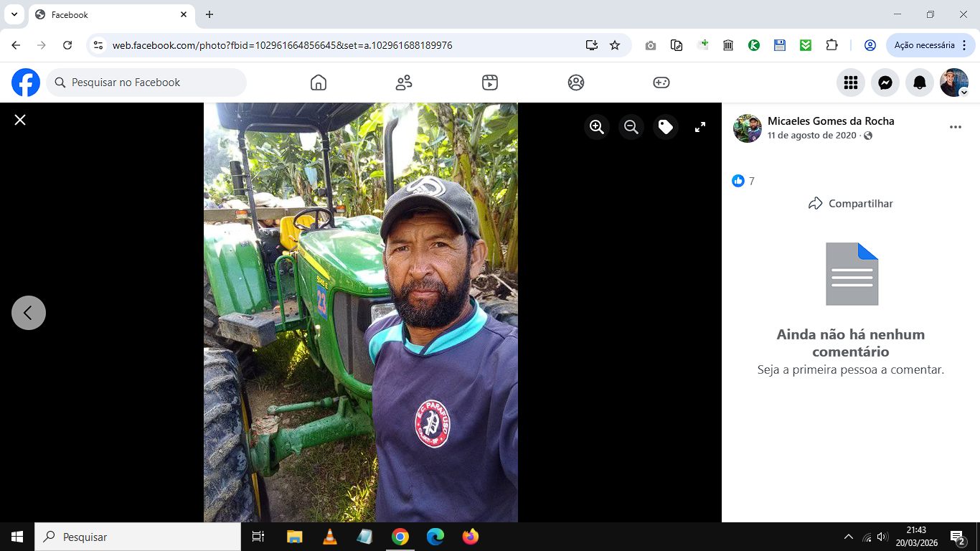The width and height of the screenshot is (980, 551).
Task: Open the Facebook menu grid
Action: click(851, 83)
